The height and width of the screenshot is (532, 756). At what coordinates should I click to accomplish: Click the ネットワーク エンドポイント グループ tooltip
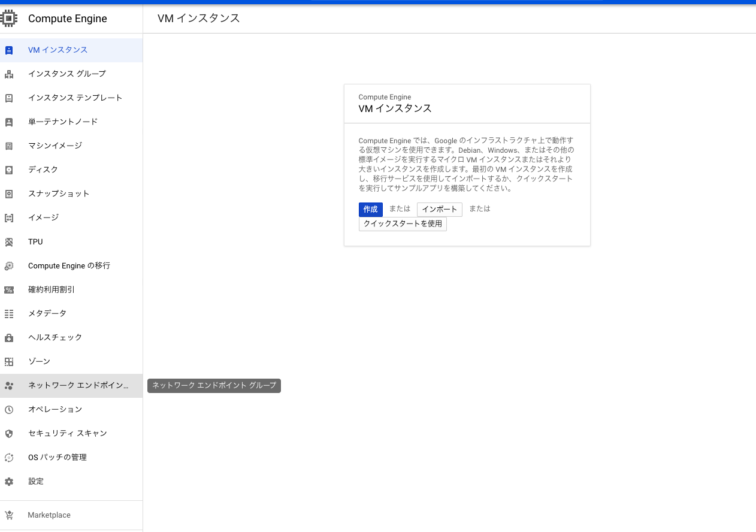coord(214,385)
